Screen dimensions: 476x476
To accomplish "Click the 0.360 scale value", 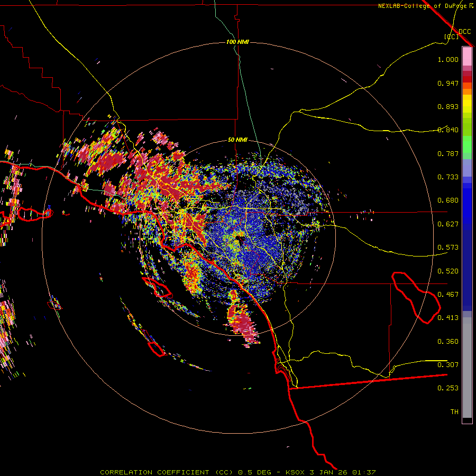I will coord(448,342).
